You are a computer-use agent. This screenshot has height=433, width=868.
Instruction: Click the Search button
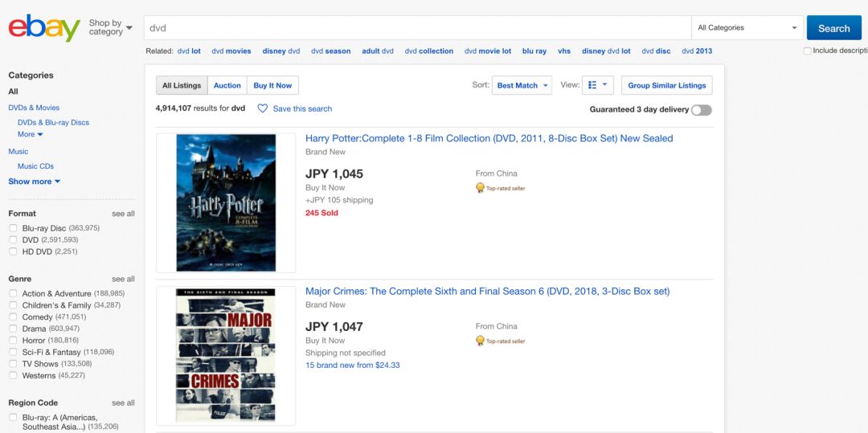click(x=833, y=27)
